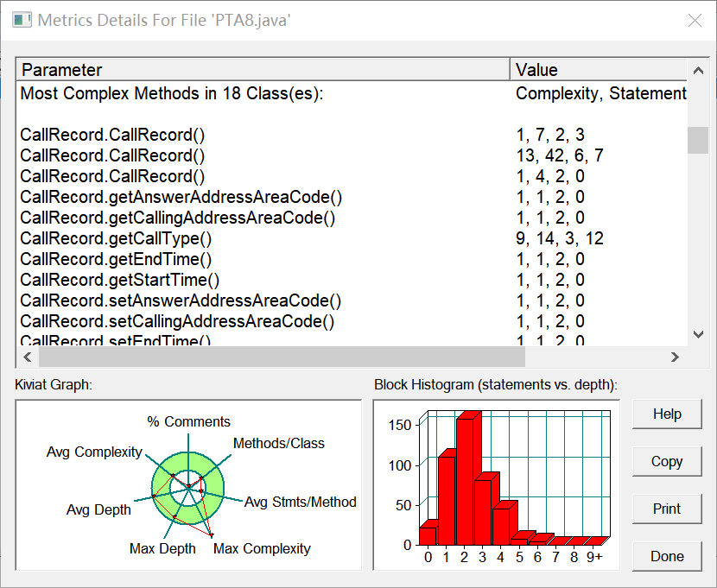Click the 'Block Histogram (statements vs. depth):' label
717x588 pixels.
496,385
